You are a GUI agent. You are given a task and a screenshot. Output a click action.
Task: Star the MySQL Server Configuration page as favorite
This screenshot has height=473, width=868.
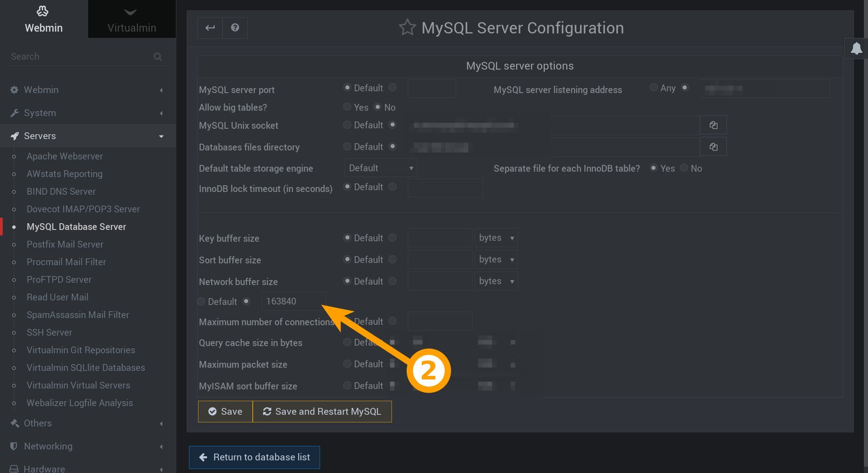point(407,28)
